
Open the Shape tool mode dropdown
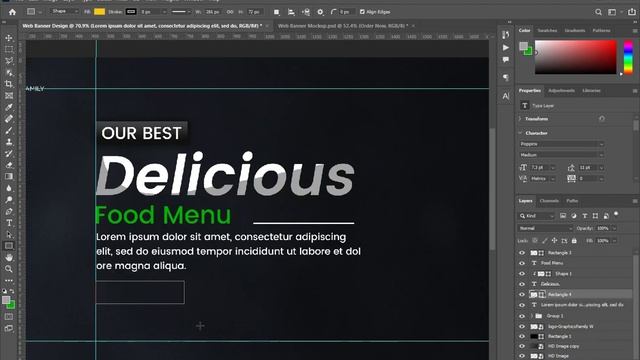coord(64,11)
